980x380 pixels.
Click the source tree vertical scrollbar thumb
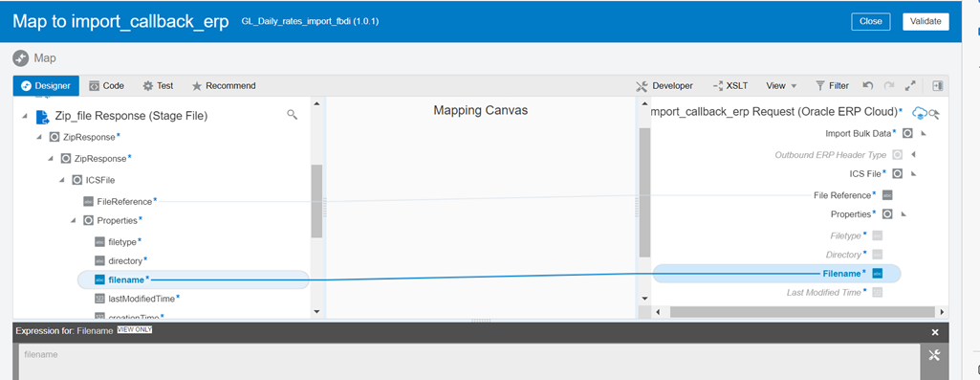(316, 201)
